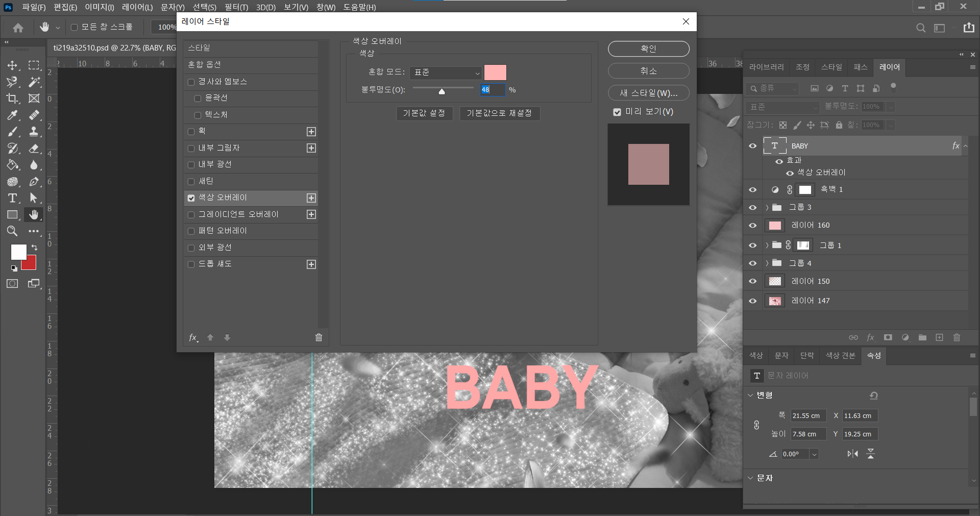The height and width of the screenshot is (516, 980).
Task: Select the Rectangle shape tool
Action: pos(12,215)
